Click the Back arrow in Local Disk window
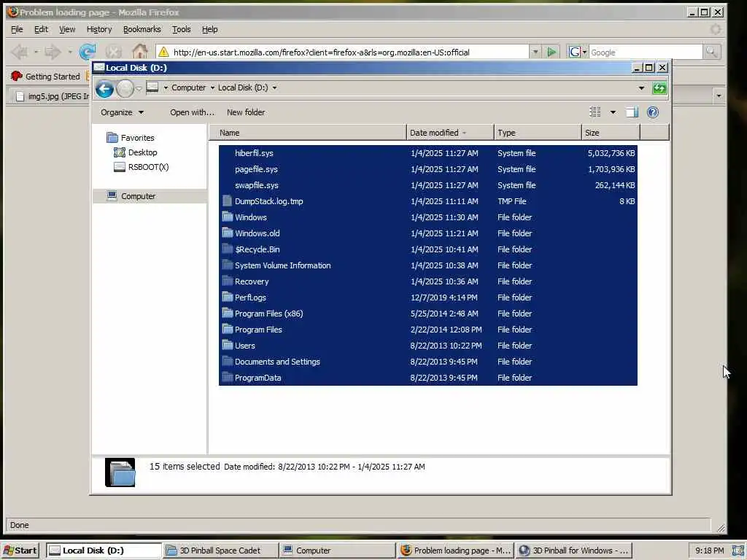 (104, 88)
